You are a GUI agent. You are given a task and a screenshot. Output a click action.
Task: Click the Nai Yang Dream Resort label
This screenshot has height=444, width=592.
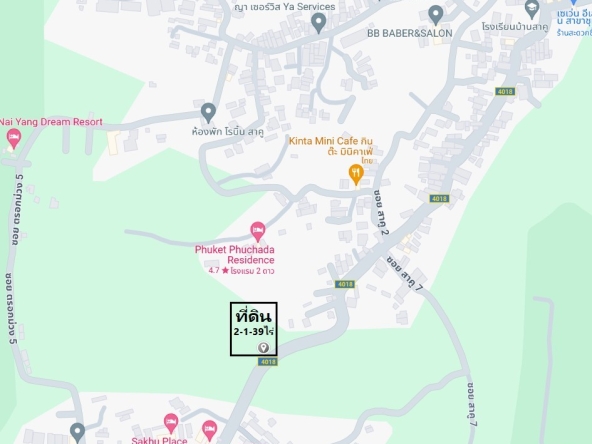click(51, 122)
